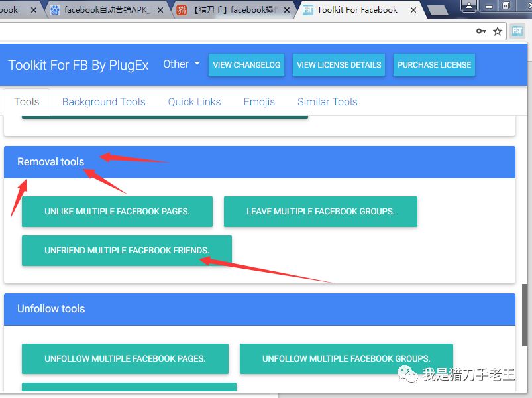Close the facebook自动营销APK tab
This screenshot has width=532, height=398.
(160, 10)
